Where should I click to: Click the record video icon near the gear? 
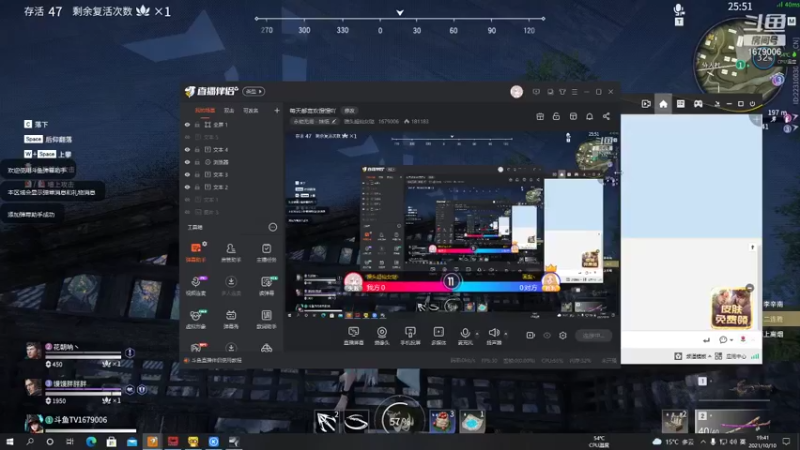pyautogui.click(x=531, y=335)
